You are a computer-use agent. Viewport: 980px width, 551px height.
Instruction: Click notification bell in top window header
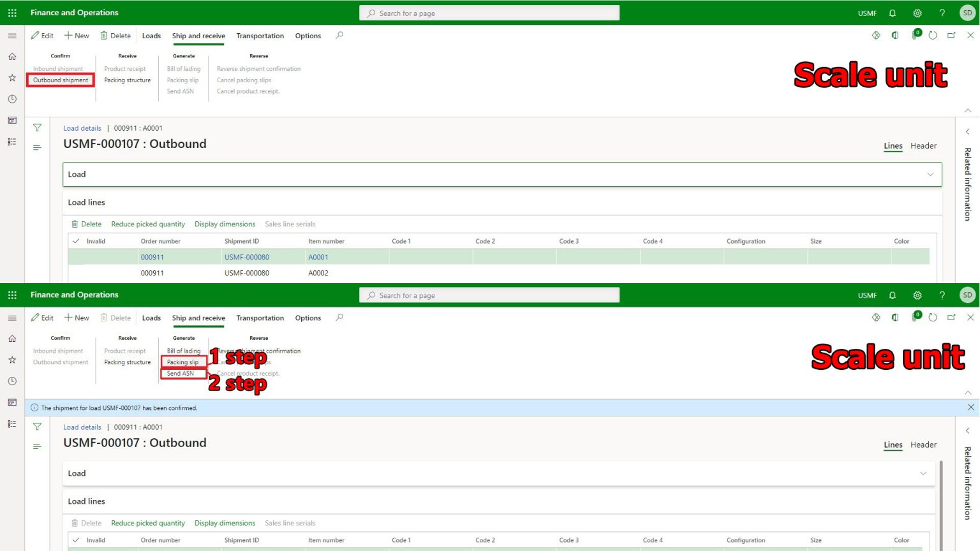893,13
